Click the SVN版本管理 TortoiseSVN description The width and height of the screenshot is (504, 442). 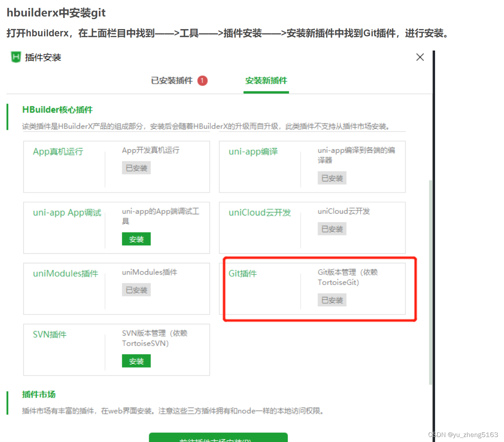coord(155,338)
